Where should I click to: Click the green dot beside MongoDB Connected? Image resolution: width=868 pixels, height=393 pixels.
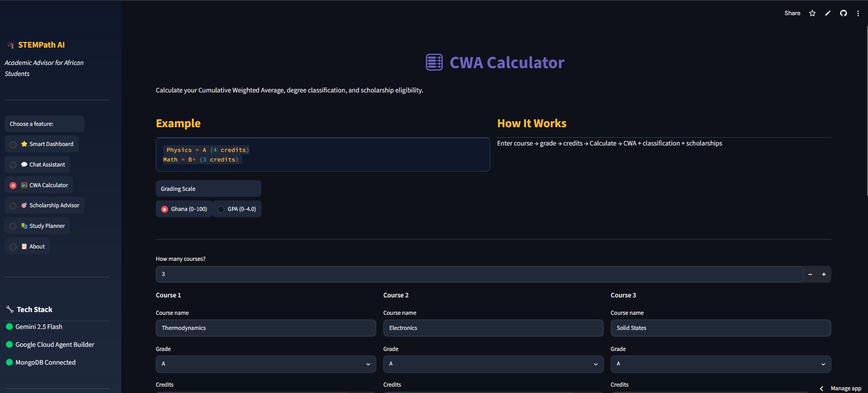click(x=9, y=362)
